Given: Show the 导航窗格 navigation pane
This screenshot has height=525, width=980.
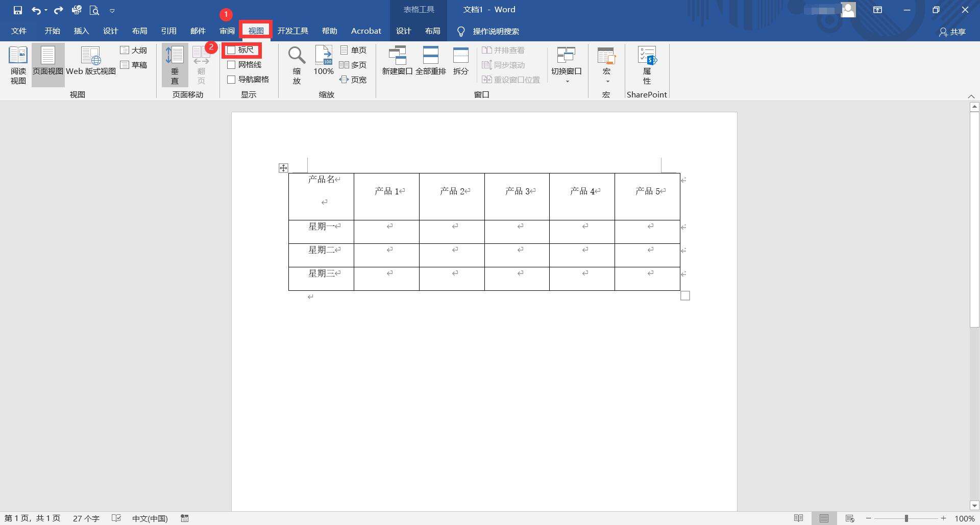Looking at the screenshot, I should tap(231, 80).
